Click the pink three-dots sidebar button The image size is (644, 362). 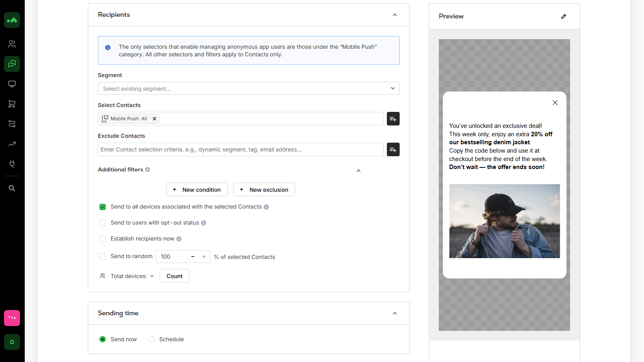[12, 318]
